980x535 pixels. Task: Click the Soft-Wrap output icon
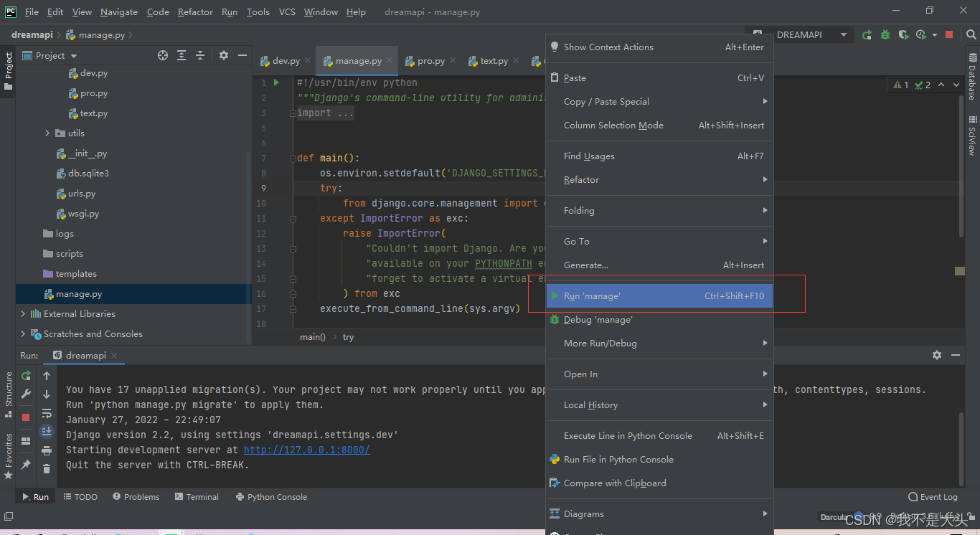click(x=46, y=414)
